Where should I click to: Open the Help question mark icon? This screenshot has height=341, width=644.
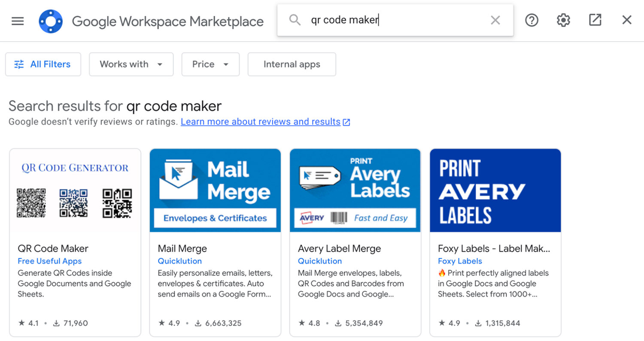coord(532,20)
